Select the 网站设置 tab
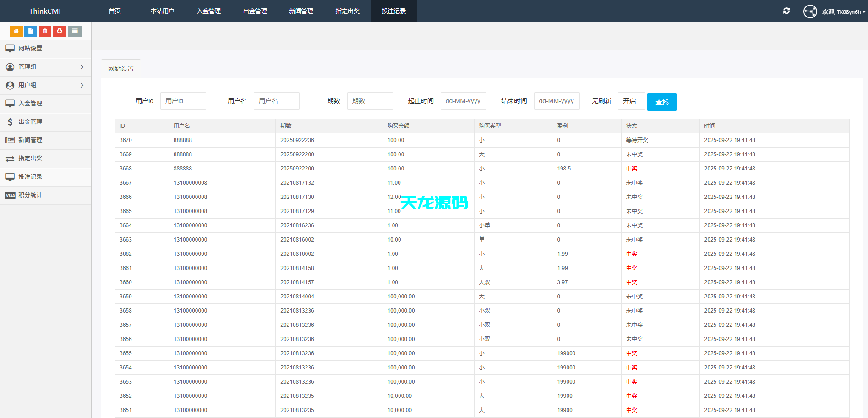The width and height of the screenshot is (868, 418). tap(120, 68)
